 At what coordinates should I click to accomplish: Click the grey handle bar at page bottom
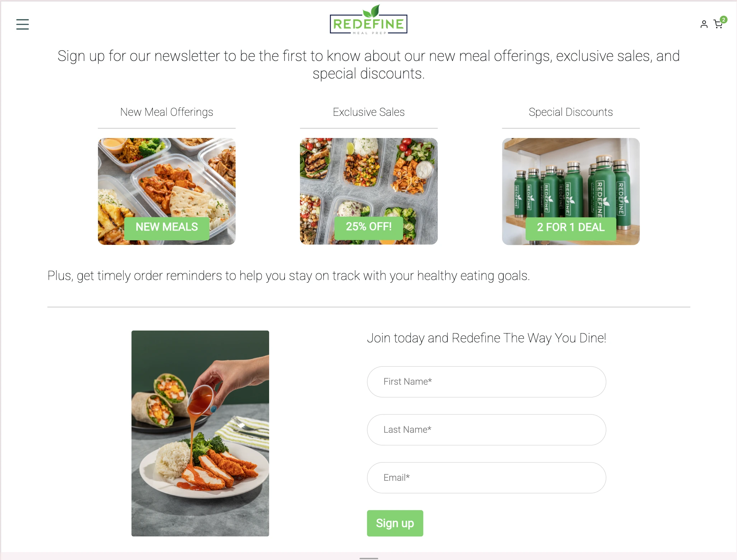pyautogui.click(x=369, y=558)
